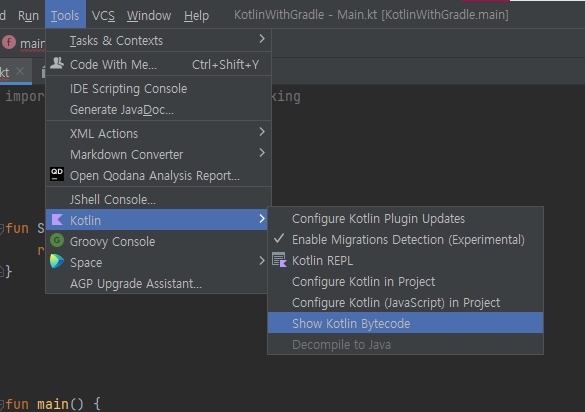Click the Qodana QD icon
The height and width of the screenshot is (412, 585).
click(x=57, y=174)
